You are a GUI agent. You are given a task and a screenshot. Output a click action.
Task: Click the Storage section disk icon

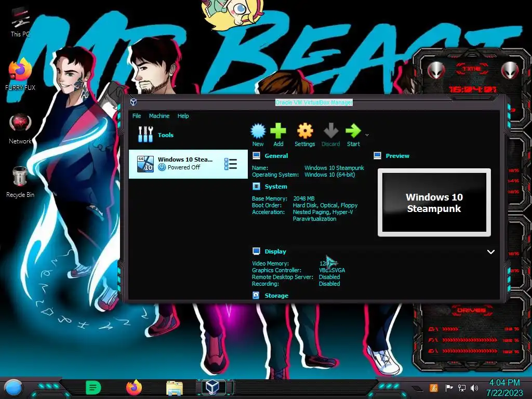pyautogui.click(x=256, y=296)
